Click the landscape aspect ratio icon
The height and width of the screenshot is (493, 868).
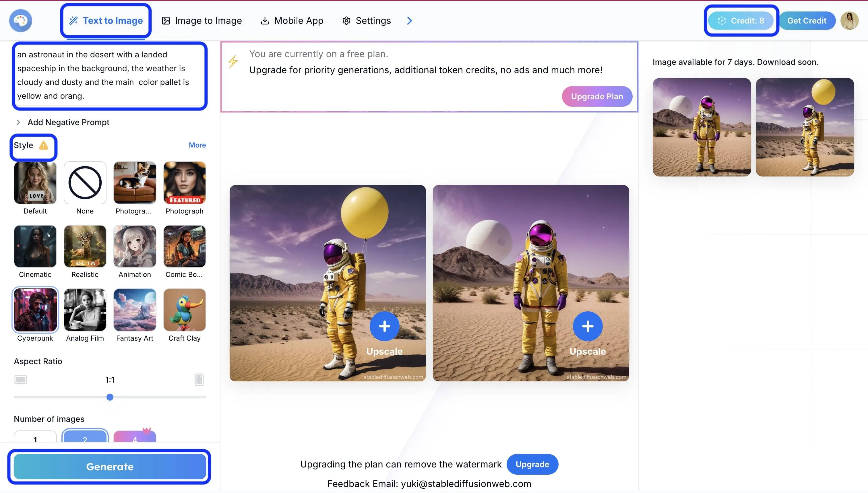[21, 380]
